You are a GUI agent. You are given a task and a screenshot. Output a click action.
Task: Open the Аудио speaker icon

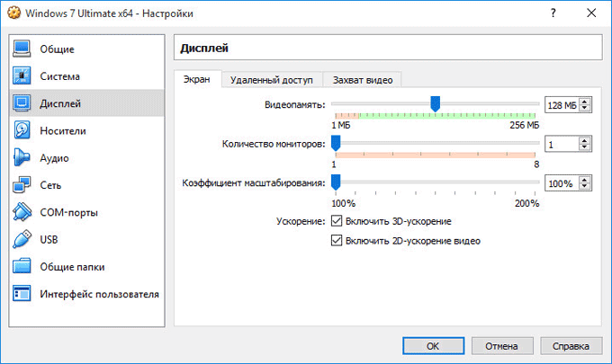pos(22,158)
